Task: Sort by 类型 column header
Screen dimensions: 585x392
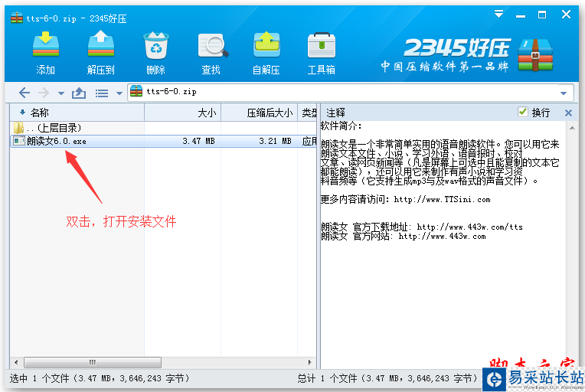Action: (307, 113)
